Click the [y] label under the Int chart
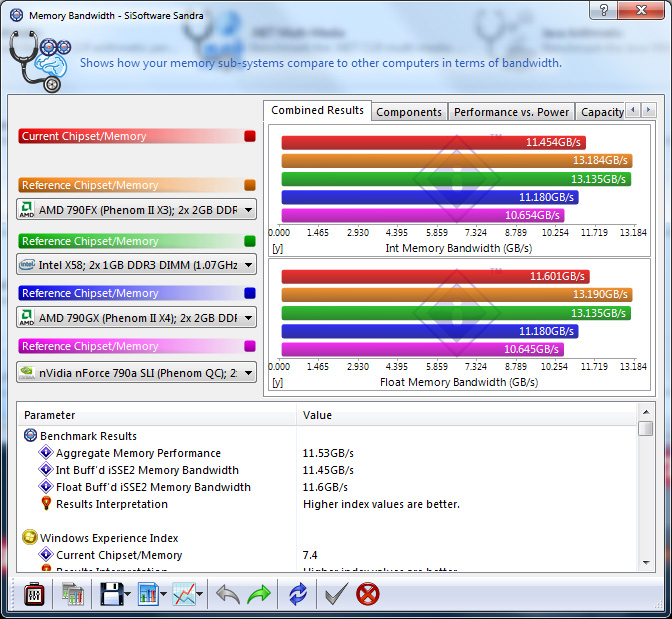Screen dimensions: 672x619 click(277, 249)
